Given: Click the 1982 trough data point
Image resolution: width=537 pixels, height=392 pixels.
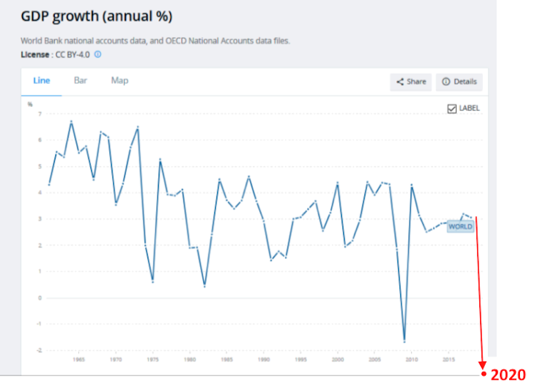Looking at the screenshot, I should point(204,286).
